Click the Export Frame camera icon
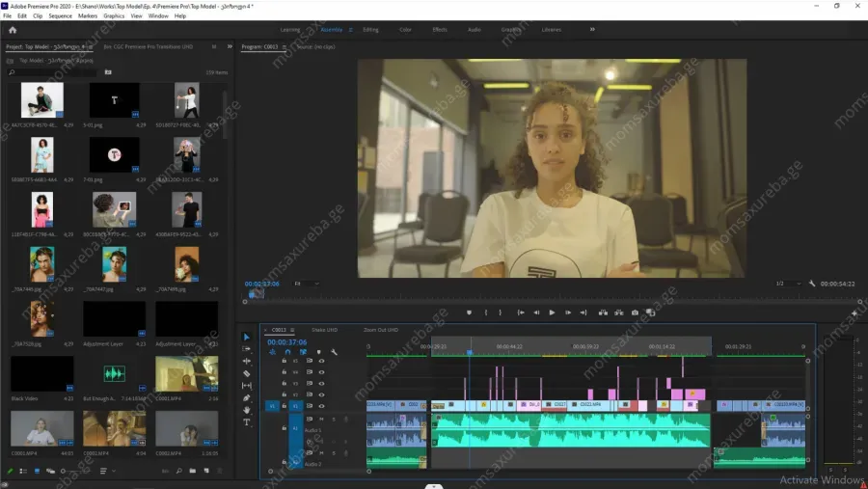This screenshot has width=868, height=489. click(635, 312)
